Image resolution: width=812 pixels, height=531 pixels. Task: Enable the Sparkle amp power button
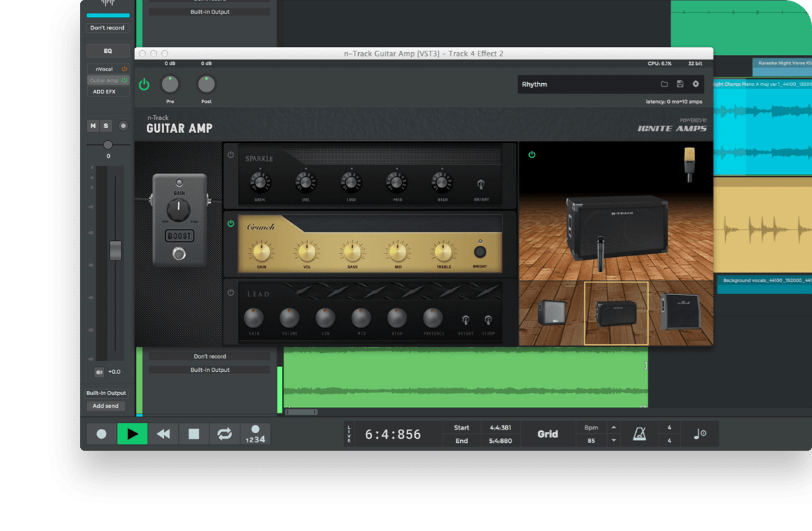pos(231,155)
